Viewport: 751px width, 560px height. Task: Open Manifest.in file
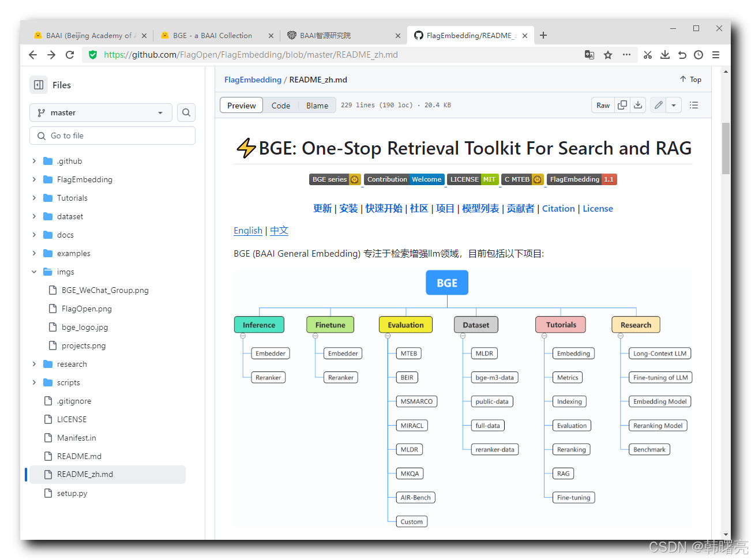tap(77, 438)
